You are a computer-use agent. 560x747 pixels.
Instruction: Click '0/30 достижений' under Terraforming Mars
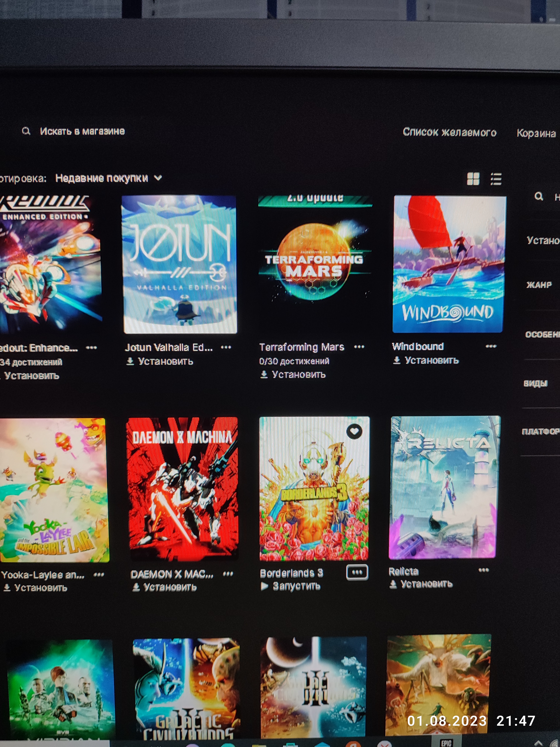click(x=294, y=361)
